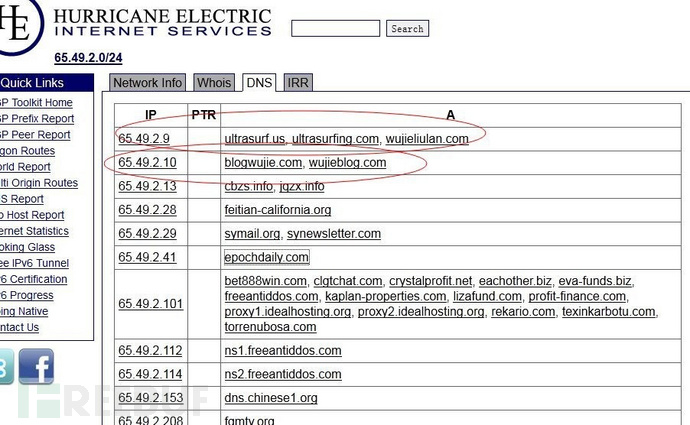Open the Top Host Report link
Viewport: 690px width, 425px height.
point(32,215)
